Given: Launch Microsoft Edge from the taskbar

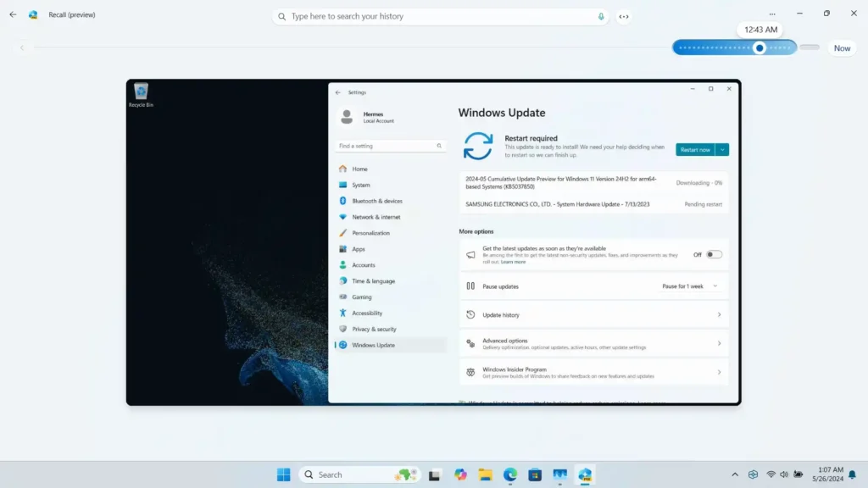Looking at the screenshot, I should click(x=509, y=474).
